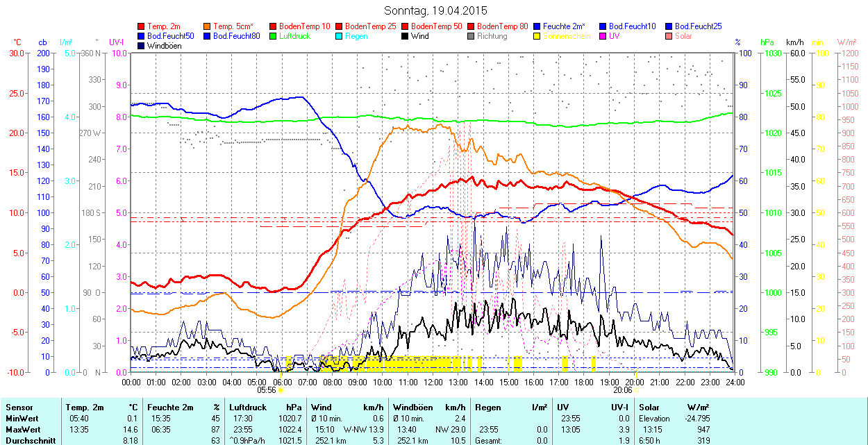Click the max gust value NW 29.0

click(451, 430)
